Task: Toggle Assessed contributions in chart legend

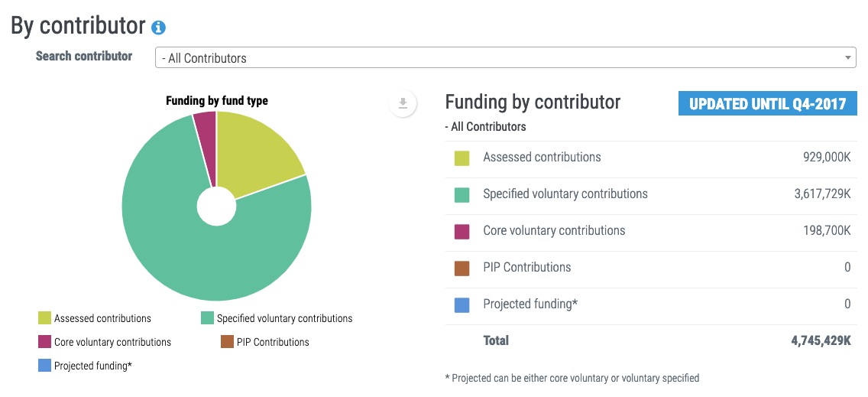Action: click(95, 318)
